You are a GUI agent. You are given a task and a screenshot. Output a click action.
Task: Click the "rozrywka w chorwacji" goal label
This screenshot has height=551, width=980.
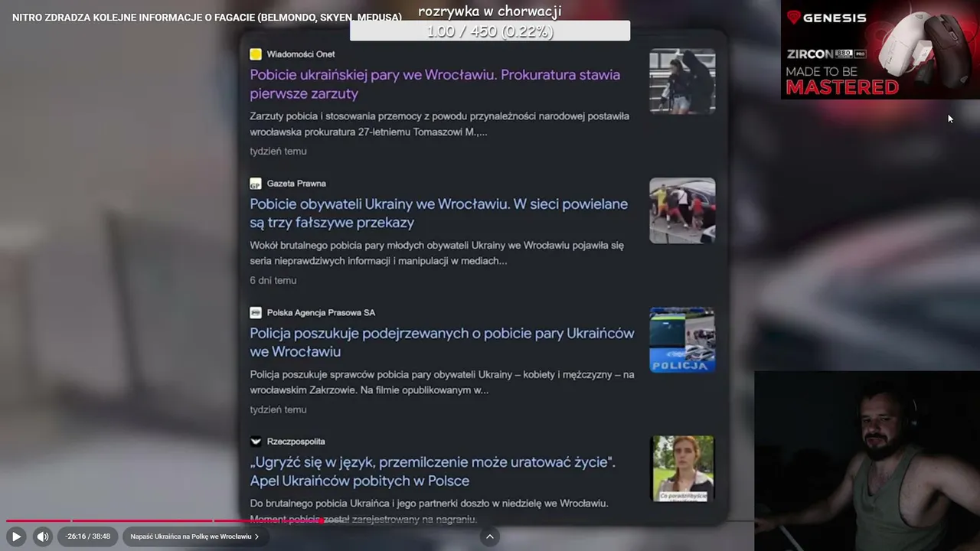tap(490, 11)
